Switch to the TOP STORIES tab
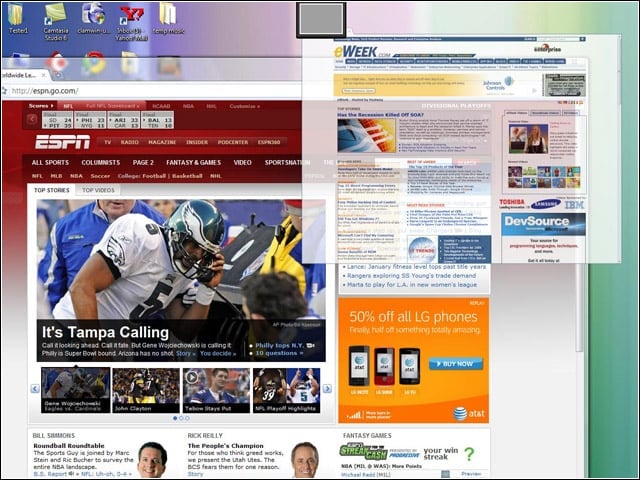The width and height of the screenshot is (640, 480). click(51, 190)
